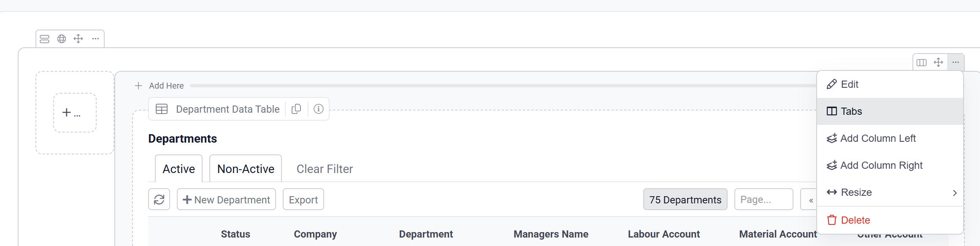The width and height of the screenshot is (980, 246).
Task: Click the Page number input field
Action: coord(763,200)
